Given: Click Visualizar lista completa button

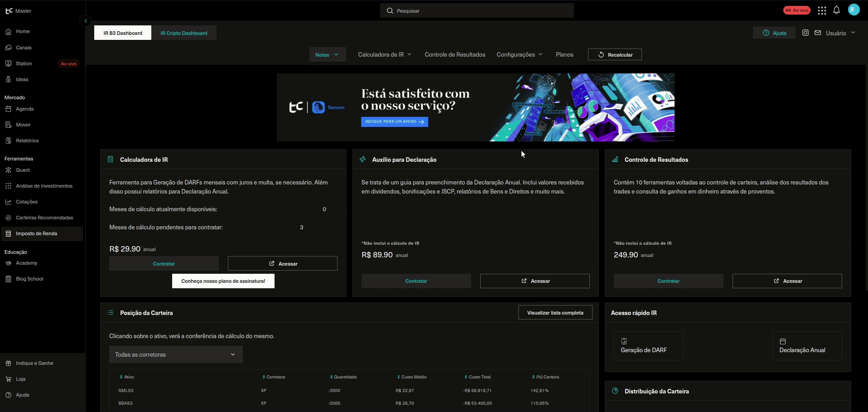Looking at the screenshot, I should pos(555,313).
